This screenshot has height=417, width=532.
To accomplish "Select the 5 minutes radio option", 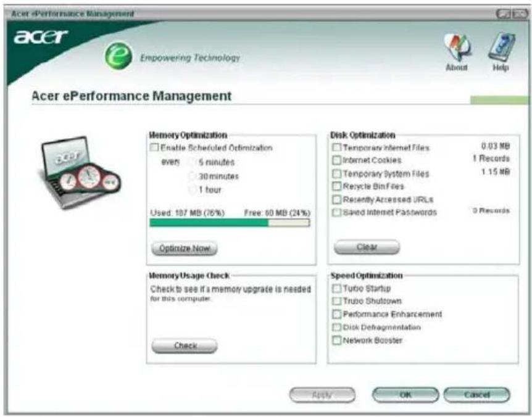I will [192, 162].
